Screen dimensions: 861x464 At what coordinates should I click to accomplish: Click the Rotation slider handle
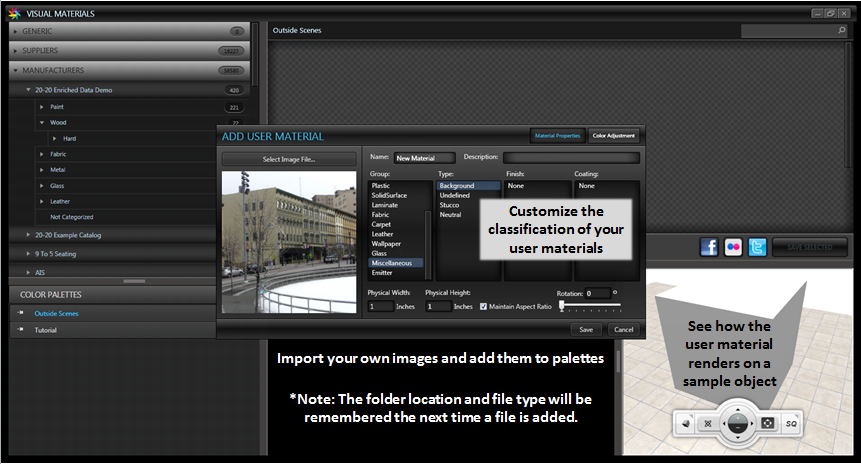point(561,306)
